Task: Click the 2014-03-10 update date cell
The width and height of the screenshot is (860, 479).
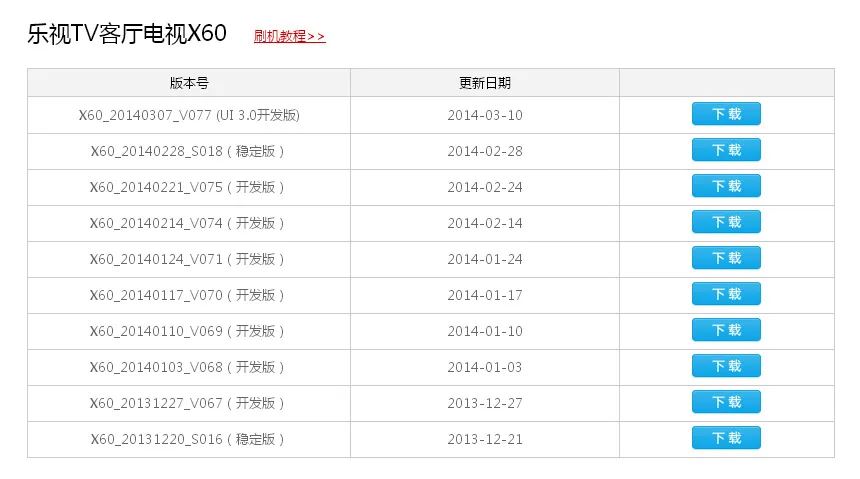Action: click(485, 115)
